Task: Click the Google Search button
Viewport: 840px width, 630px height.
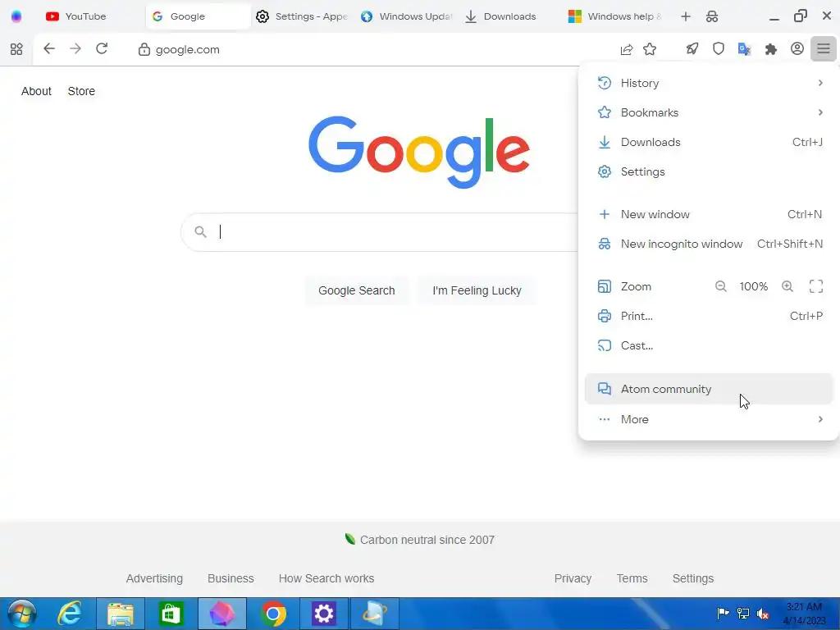Action: pyautogui.click(x=357, y=290)
